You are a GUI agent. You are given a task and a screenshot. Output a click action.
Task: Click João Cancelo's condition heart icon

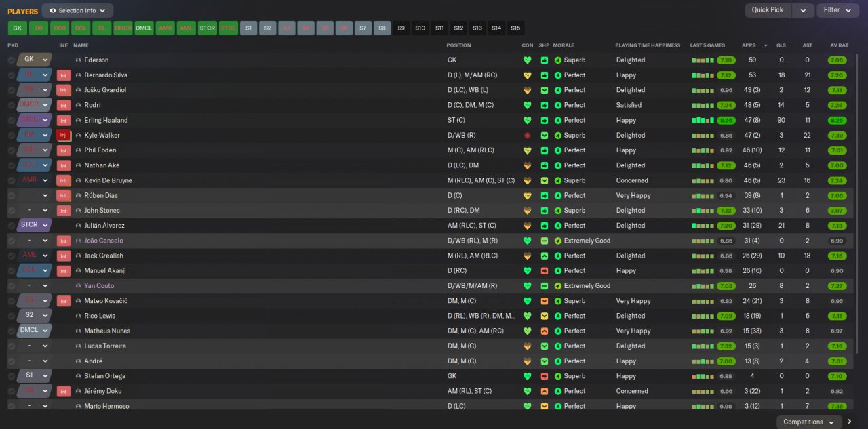(x=527, y=241)
